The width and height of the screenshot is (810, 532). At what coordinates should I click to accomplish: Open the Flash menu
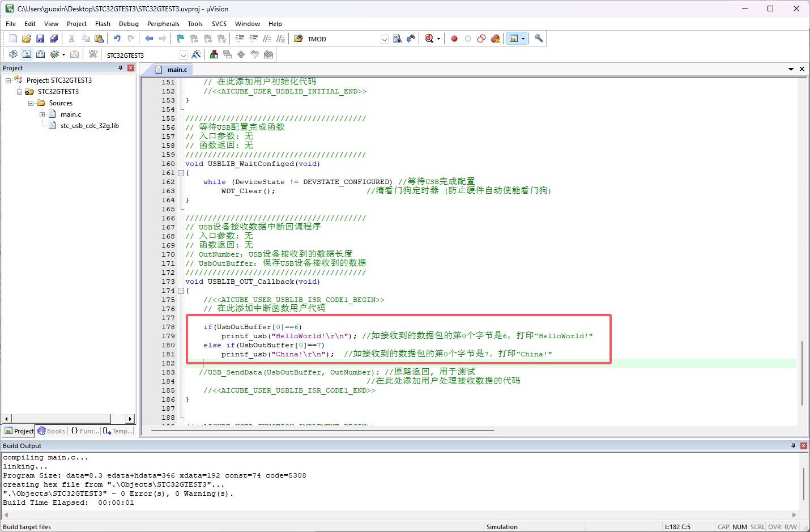(x=103, y=24)
